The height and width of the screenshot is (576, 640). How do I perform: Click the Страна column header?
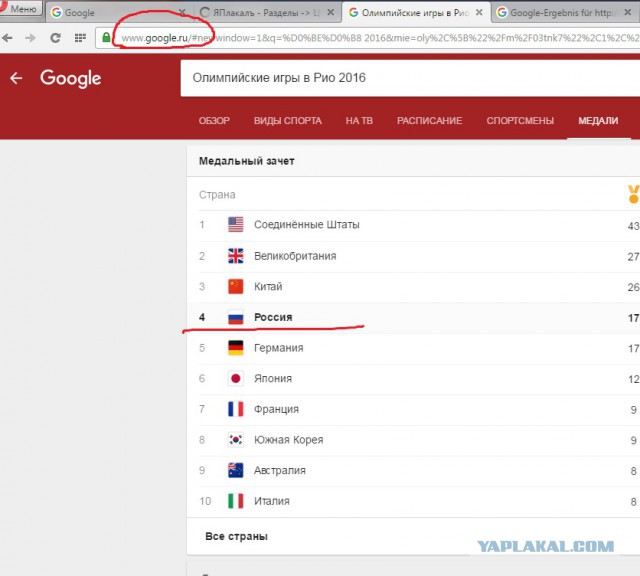217,195
